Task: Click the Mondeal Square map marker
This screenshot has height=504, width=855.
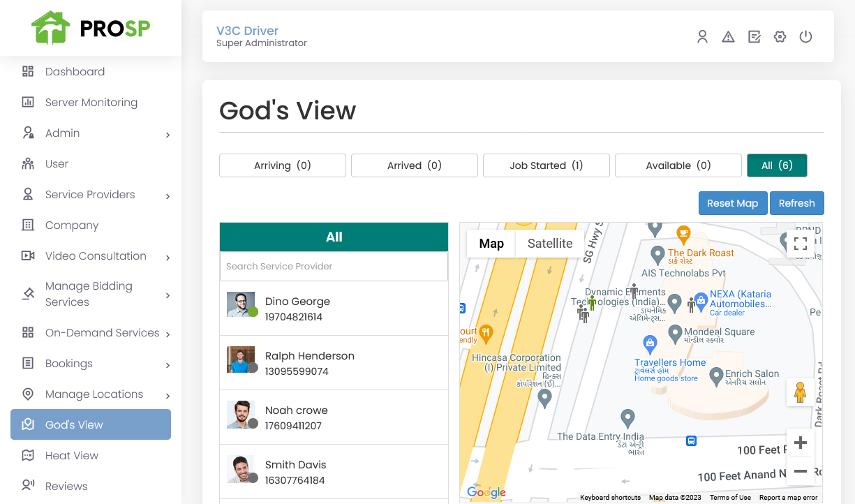Action: [x=674, y=334]
